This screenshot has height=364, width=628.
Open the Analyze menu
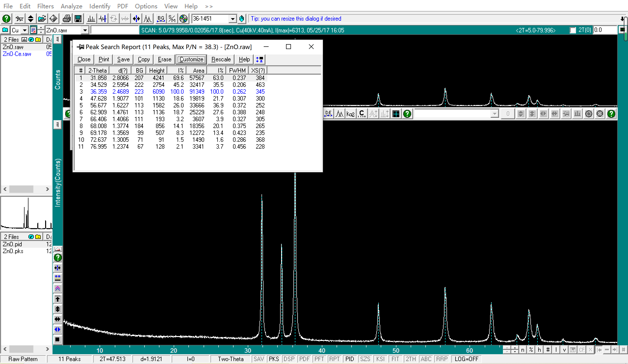pyautogui.click(x=71, y=6)
